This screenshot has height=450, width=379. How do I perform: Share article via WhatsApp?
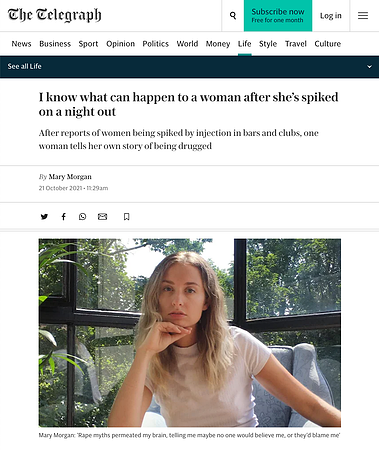[x=82, y=217]
